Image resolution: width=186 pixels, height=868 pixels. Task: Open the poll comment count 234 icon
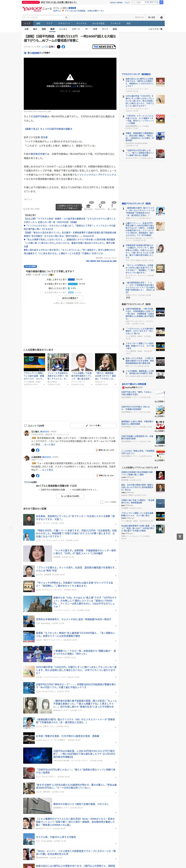click(x=45, y=275)
